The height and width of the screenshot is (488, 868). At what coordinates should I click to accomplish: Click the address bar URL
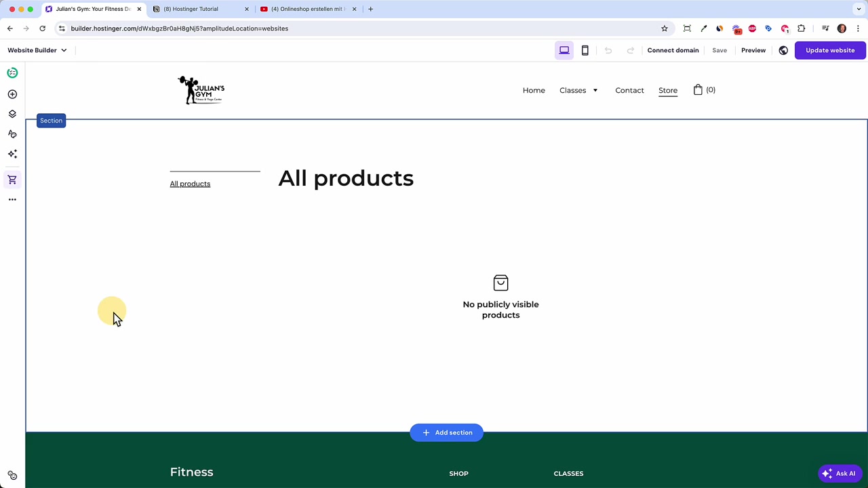[180, 28]
